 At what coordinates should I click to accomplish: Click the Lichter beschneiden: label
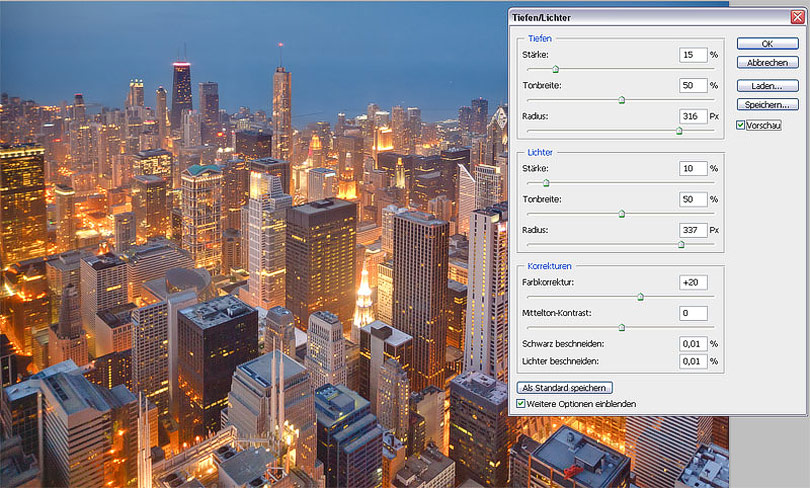point(560,361)
